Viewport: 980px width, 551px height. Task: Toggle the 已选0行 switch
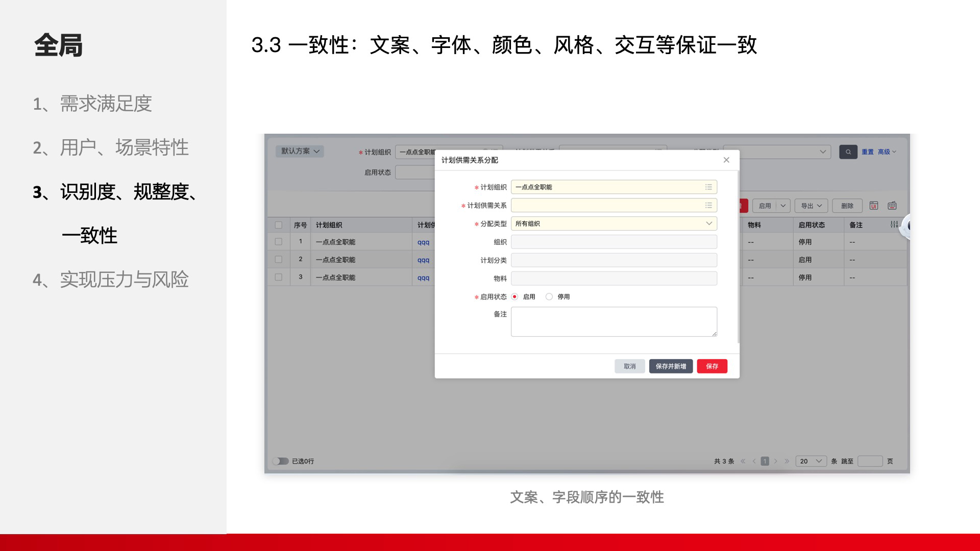pos(280,461)
